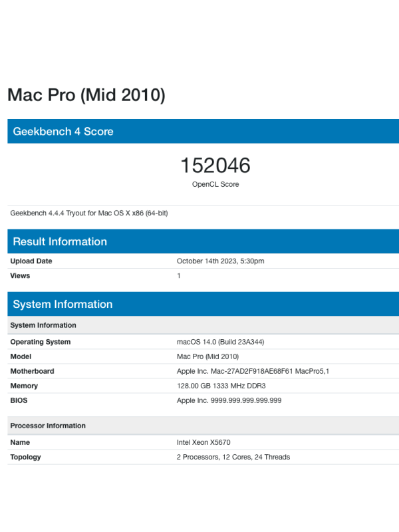Select the processor Name label
Image resolution: width=399 pixels, height=532 pixels.
20,442
